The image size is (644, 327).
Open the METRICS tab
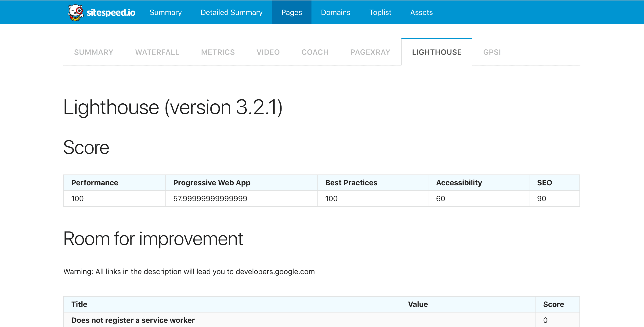218,52
